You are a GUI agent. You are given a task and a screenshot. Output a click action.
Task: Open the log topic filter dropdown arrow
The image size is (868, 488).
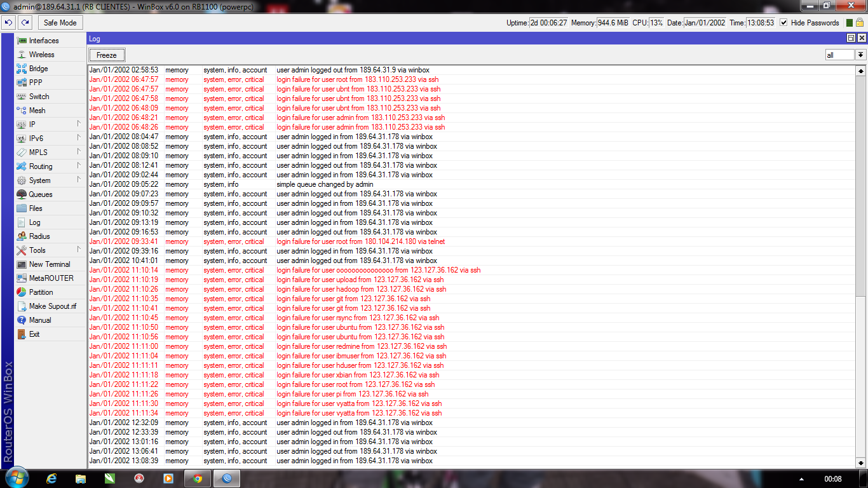point(860,55)
